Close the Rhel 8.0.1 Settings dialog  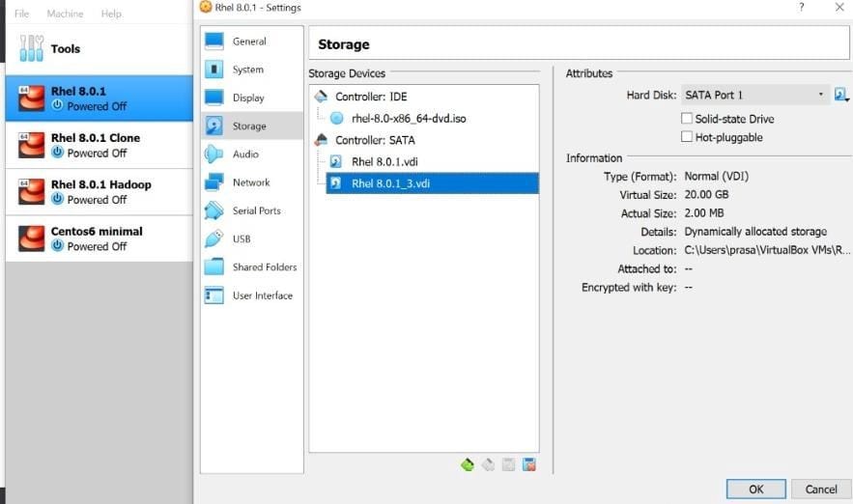click(839, 7)
